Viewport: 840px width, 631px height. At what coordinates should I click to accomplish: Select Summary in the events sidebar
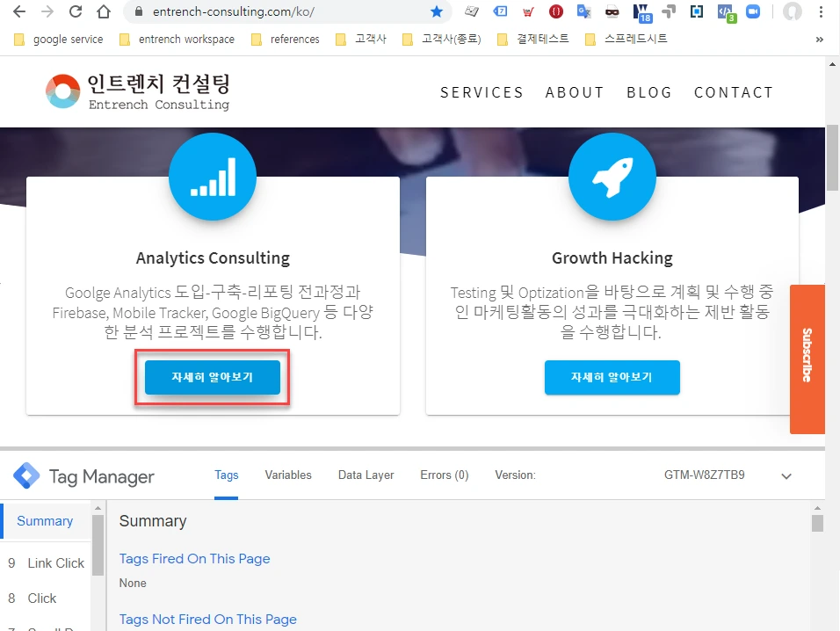tap(45, 520)
